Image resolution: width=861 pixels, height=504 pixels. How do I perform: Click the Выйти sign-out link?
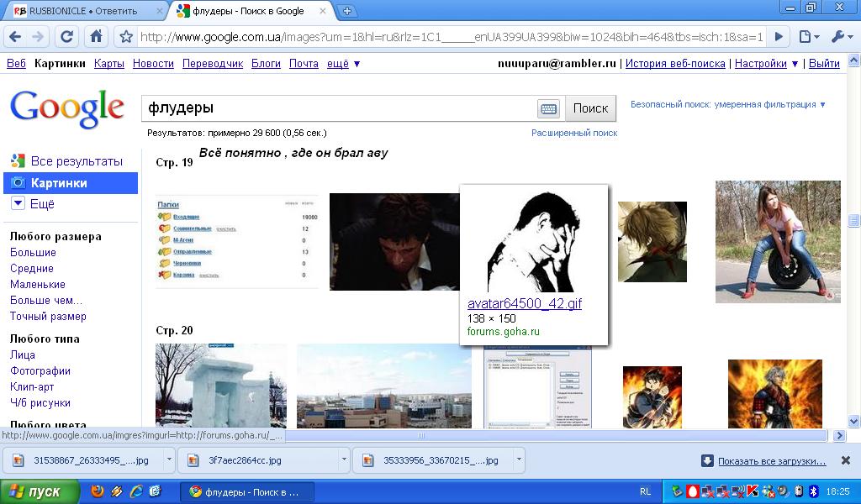824,64
